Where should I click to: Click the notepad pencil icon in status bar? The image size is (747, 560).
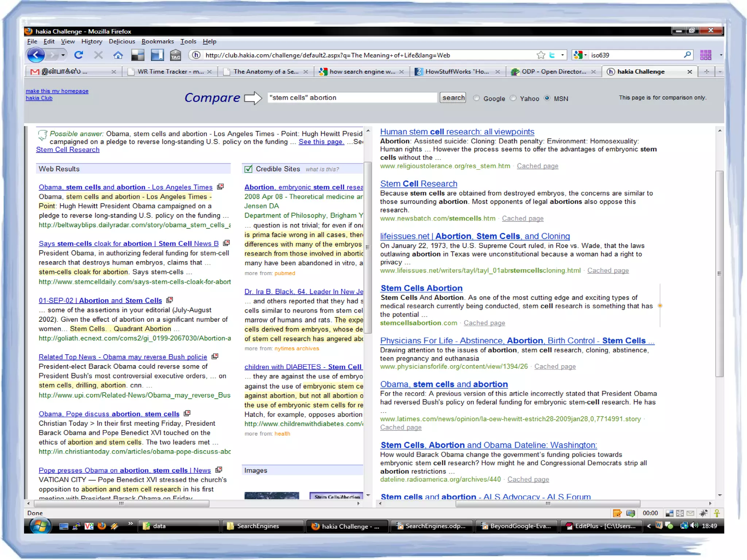pos(617,513)
